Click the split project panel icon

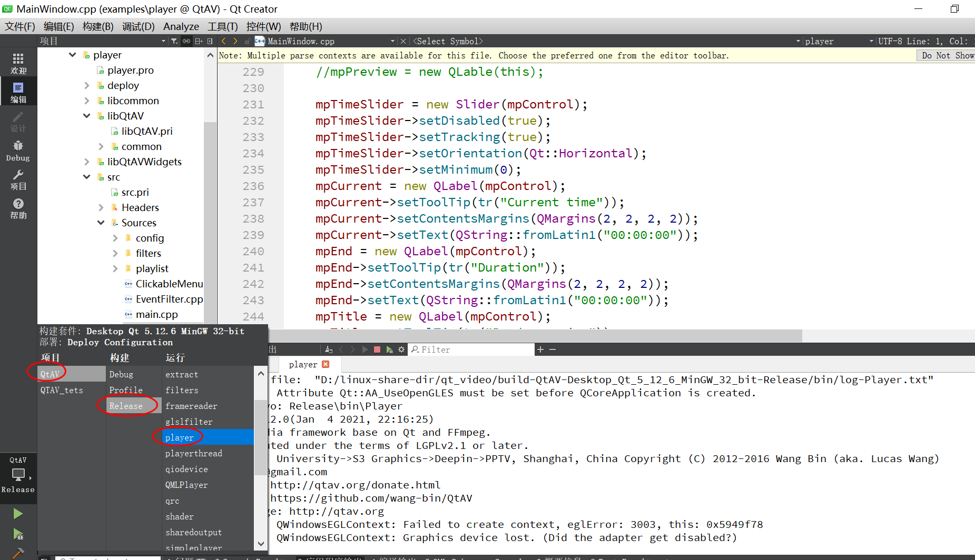(x=199, y=41)
